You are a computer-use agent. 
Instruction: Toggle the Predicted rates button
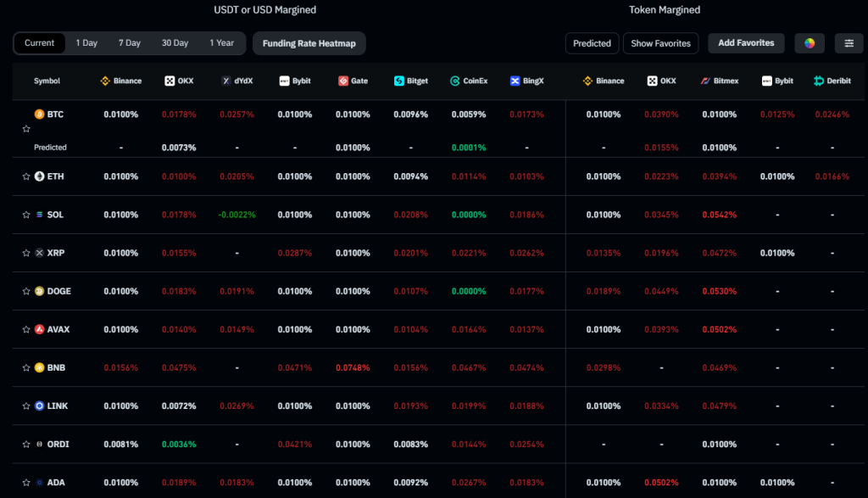[592, 43]
